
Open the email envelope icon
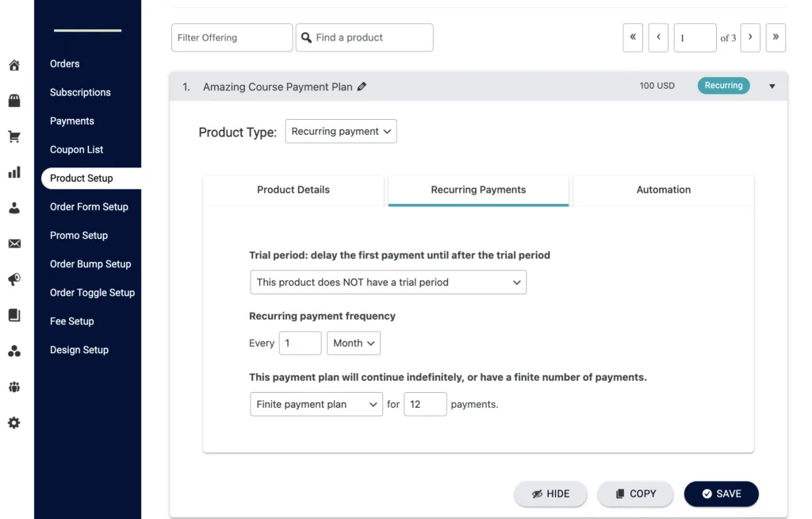pyautogui.click(x=13, y=243)
